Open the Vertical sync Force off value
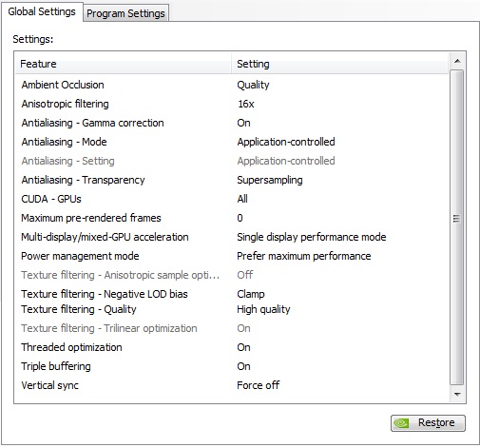 (259, 385)
